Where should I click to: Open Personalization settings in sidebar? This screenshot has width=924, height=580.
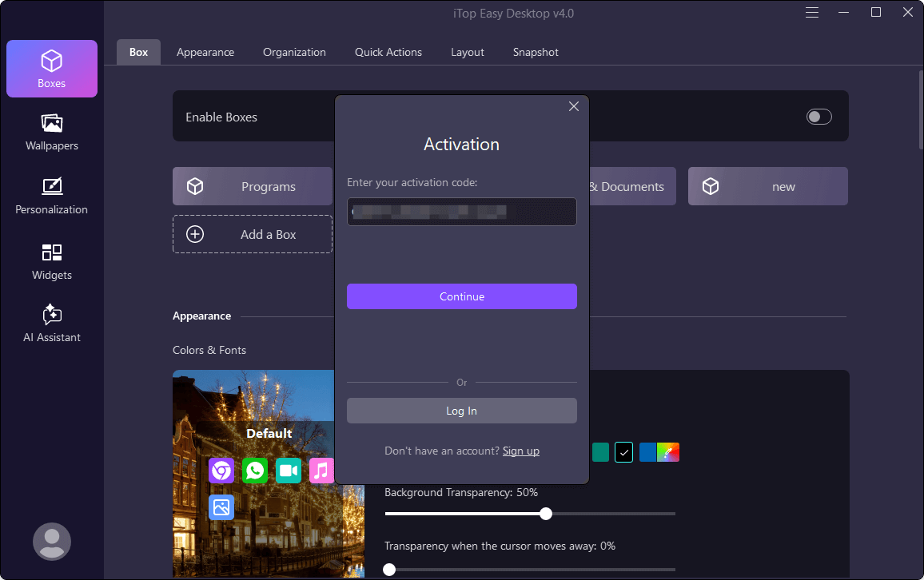(52, 196)
